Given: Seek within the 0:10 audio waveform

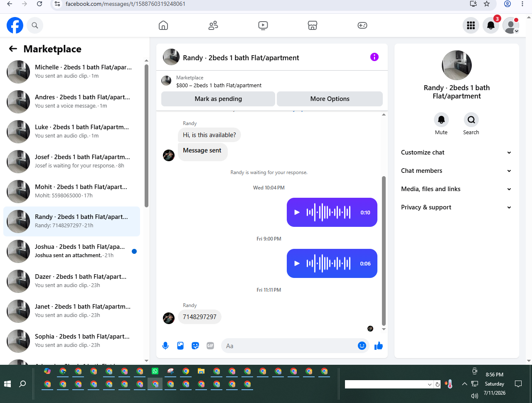Looking at the screenshot, I should (x=329, y=212).
